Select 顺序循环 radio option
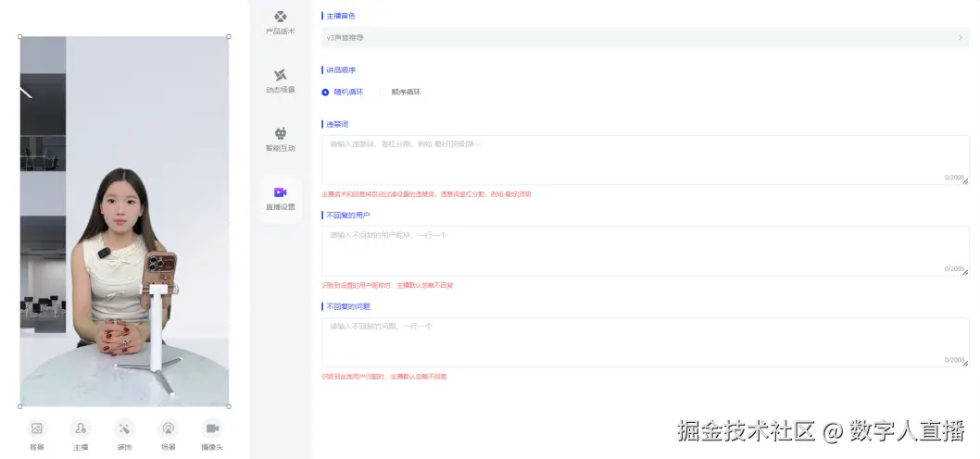The image size is (980, 459). tap(400, 92)
